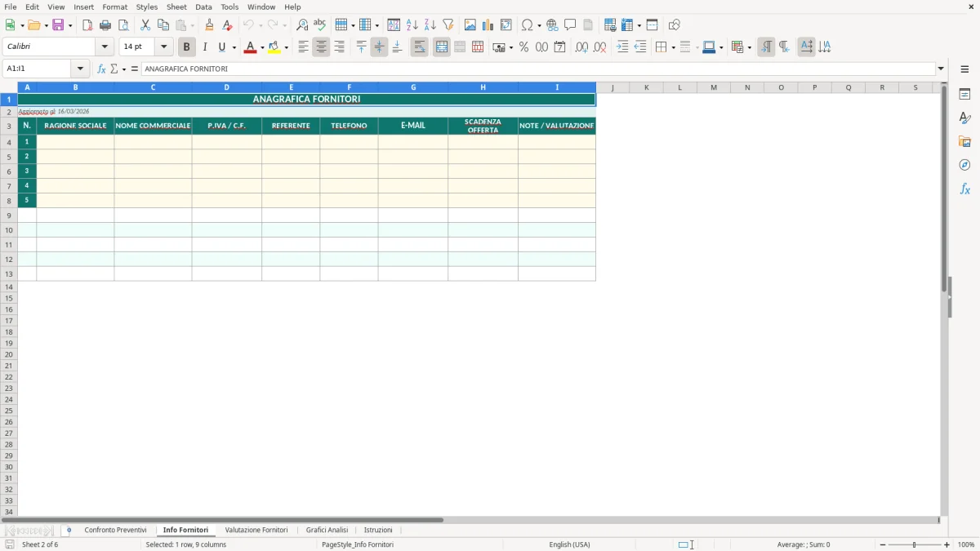Toggle left-to-right text direction

[x=766, y=47]
